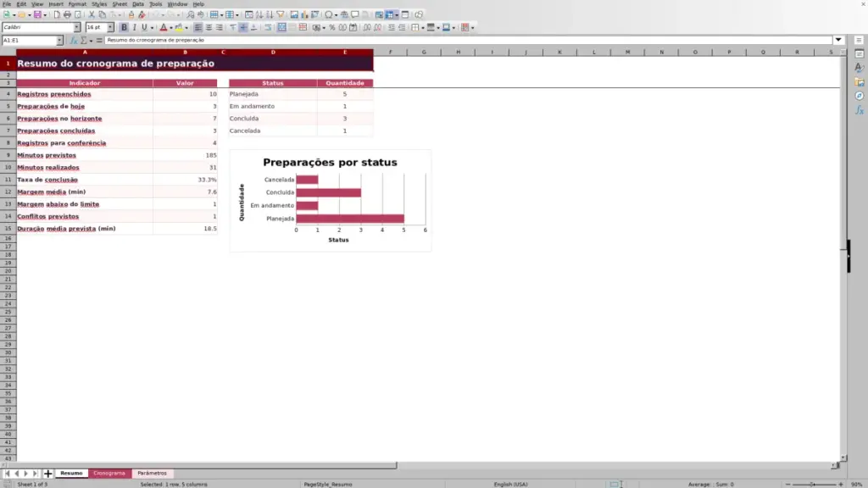Click the zoom slider in status bar
This screenshot has height=488, width=868.
tap(814, 484)
